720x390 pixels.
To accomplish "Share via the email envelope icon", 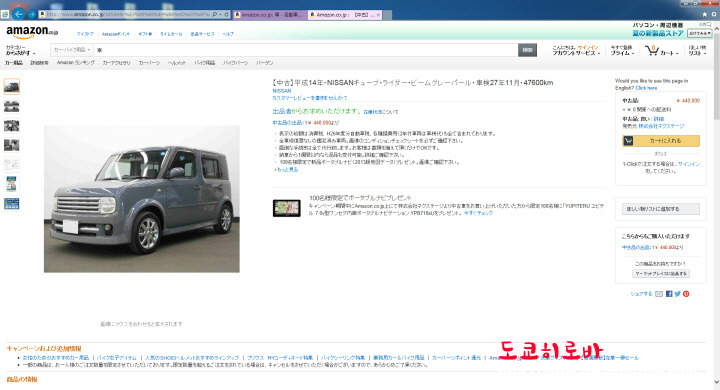I will 659,294.
